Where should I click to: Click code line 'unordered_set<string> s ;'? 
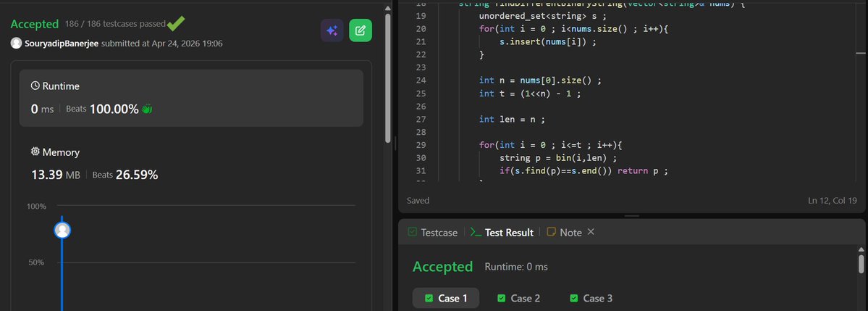(543, 15)
